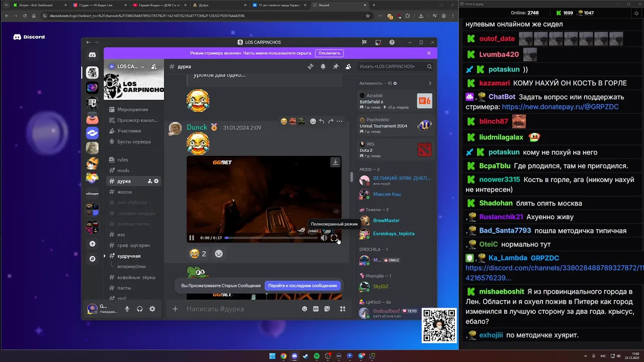Viewport: 644px width, 362px height.
Task: Open GIF picker in message box
Action: pyautogui.click(x=316, y=309)
